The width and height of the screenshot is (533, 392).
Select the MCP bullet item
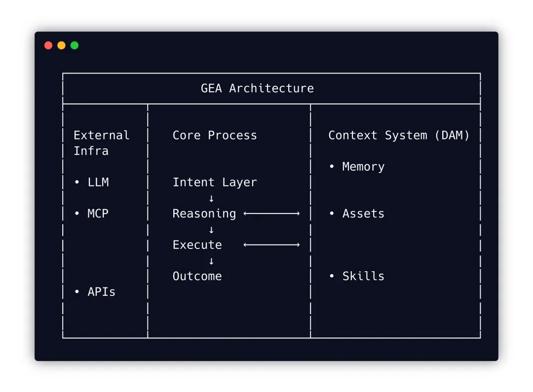click(97, 214)
